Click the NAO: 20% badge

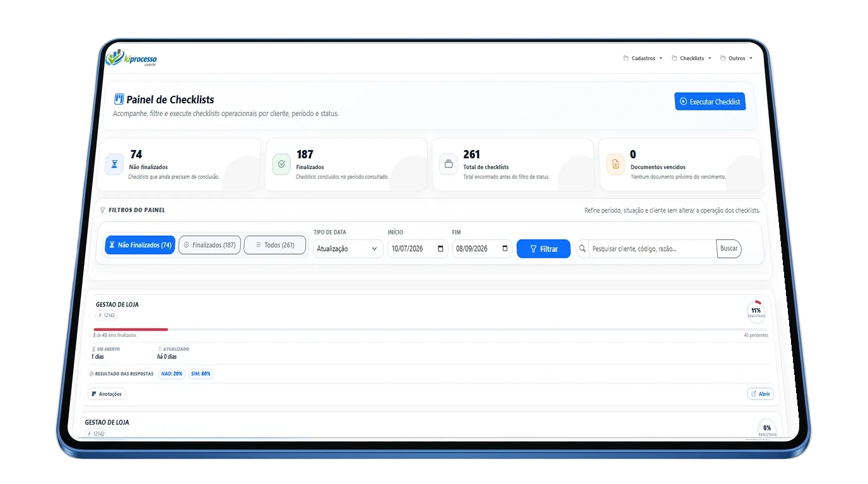[172, 374]
